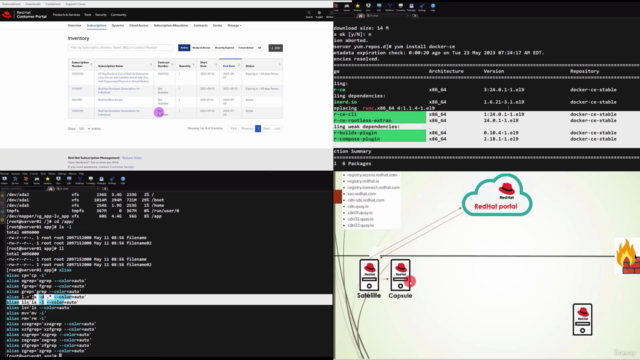Select the Future Dated filter
This screenshot has height=360, width=640.
pyautogui.click(x=246, y=48)
